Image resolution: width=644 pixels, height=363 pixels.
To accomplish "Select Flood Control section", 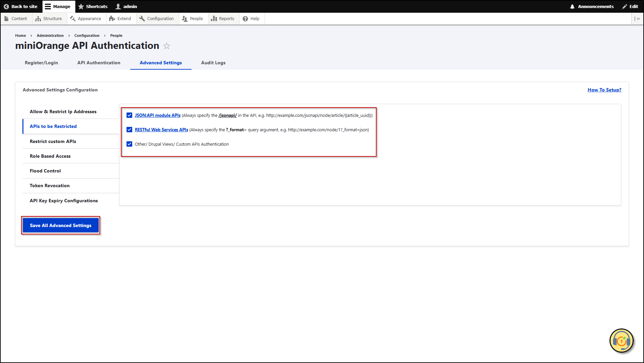I will 71,171.
